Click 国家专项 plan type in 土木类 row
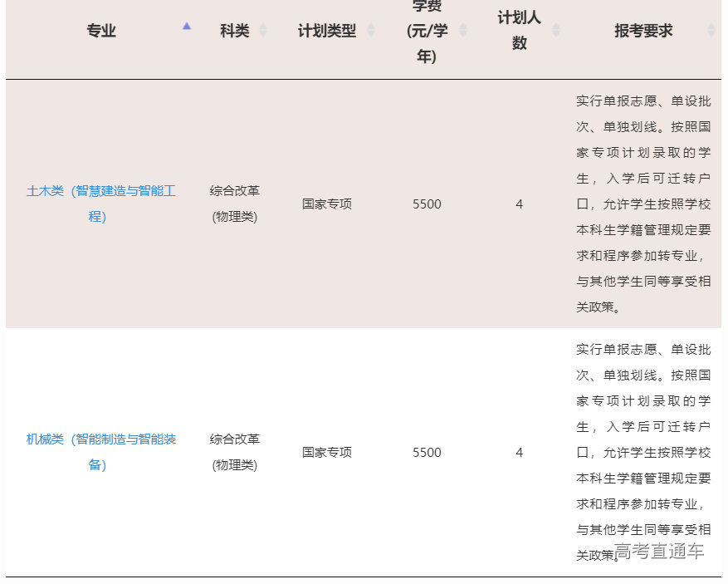The image size is (728, 584). [x=327, y=204]
